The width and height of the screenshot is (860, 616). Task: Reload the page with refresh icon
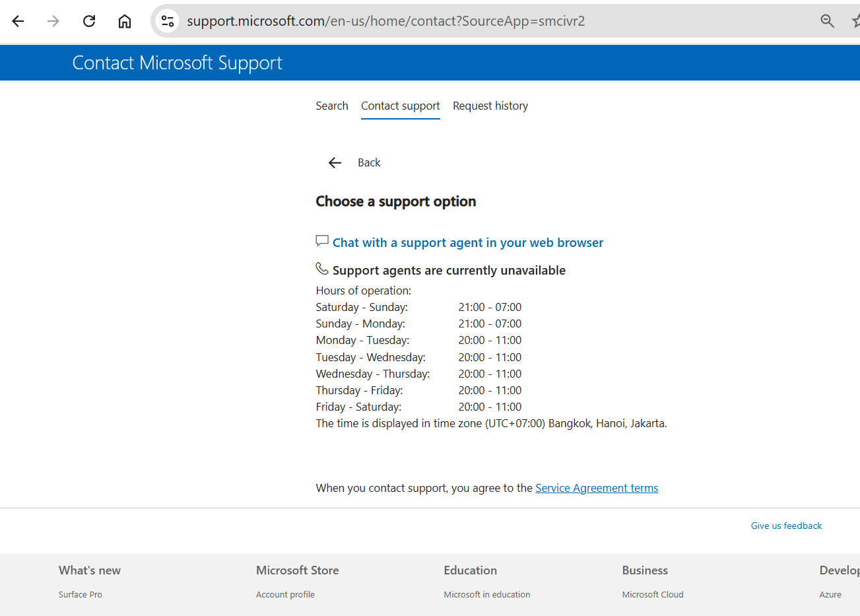89,21
